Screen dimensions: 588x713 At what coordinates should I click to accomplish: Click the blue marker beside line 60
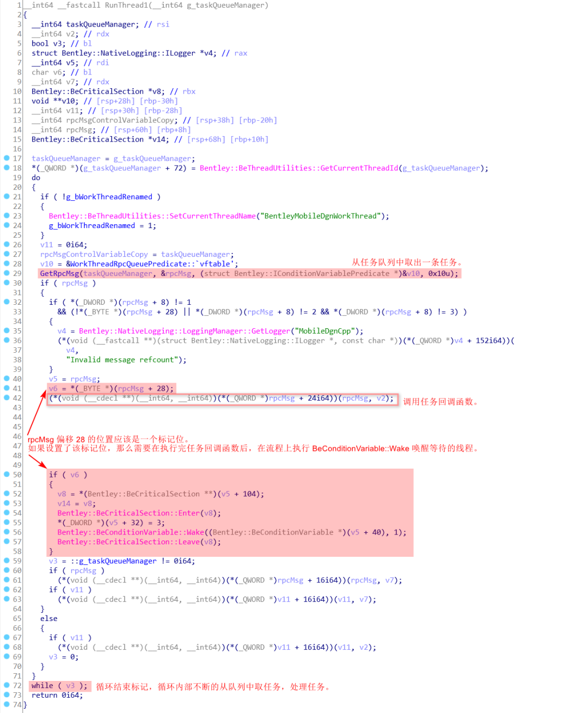[x=7, y=570]
